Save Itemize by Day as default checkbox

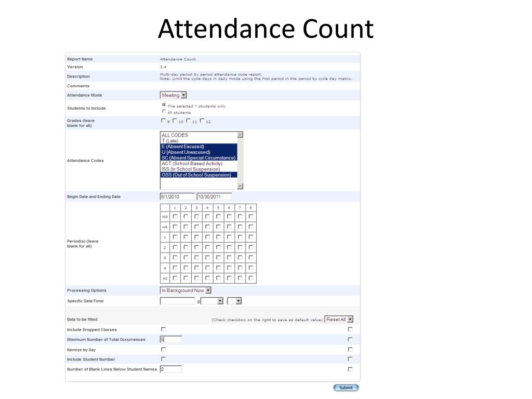tap(350, 349)
